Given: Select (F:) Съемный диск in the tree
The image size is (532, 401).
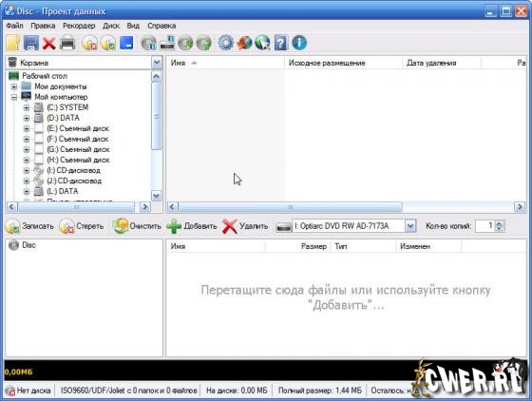Looking at the screenshot, I should pyautogui.click(x=78, y=139).
